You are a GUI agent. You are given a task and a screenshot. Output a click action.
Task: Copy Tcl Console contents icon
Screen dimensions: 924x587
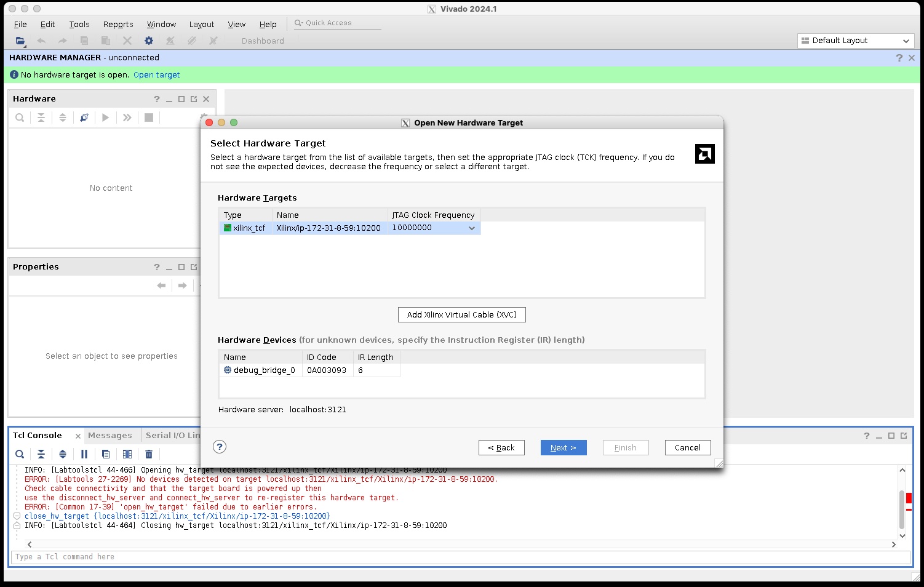coord(106,454)
